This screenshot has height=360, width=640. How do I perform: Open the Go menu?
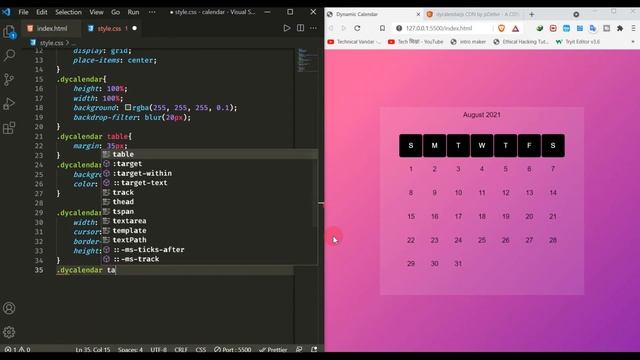click(x=116, y=12)
